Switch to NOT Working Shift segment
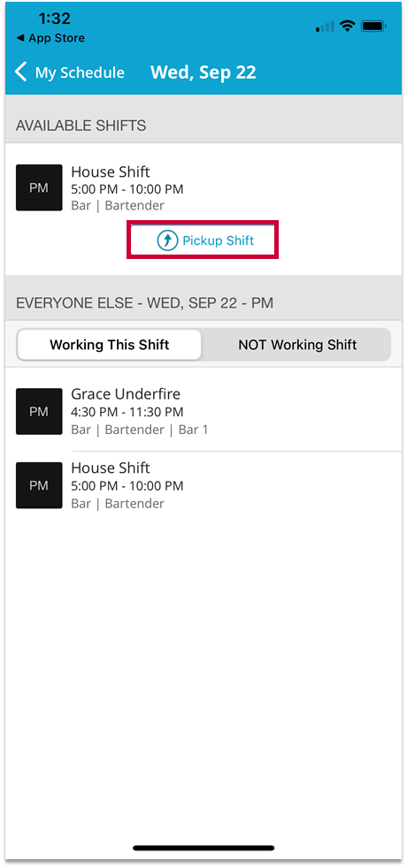Viewport: 407px width, 868px height. 297,345
